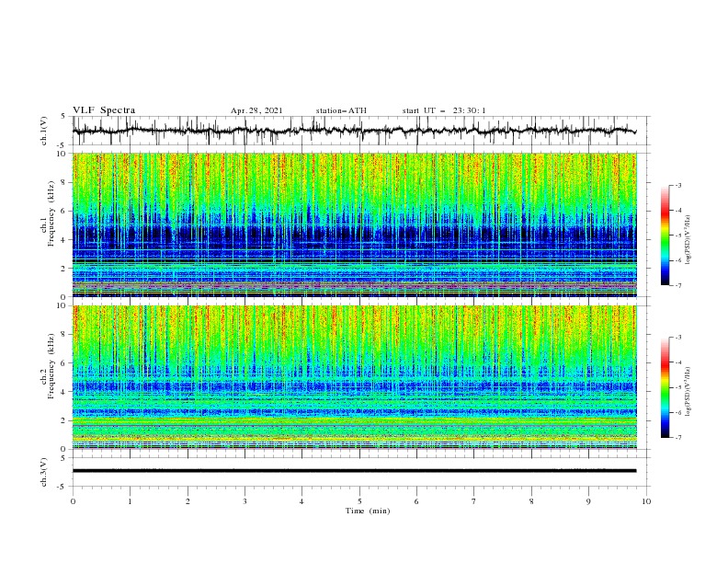The width and height of the screenshot is (728, 563).
Task: Click the ch.3 voltage waveform trace
Action: click(355, 471)
